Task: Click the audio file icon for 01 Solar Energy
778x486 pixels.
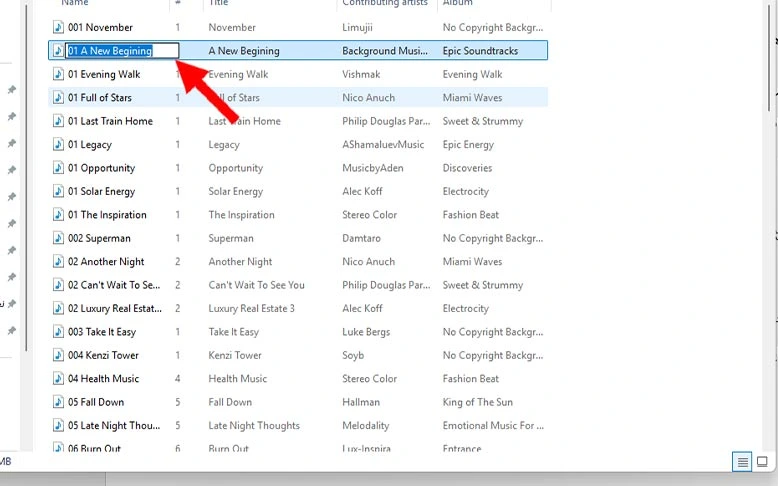Action: pyautogui.click(x=58, y=192)
